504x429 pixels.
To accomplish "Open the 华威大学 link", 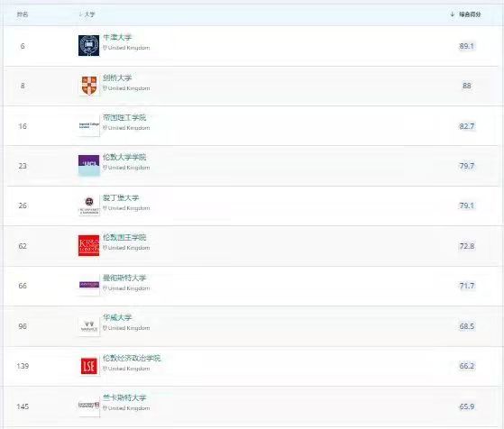I will click(117, 317).
